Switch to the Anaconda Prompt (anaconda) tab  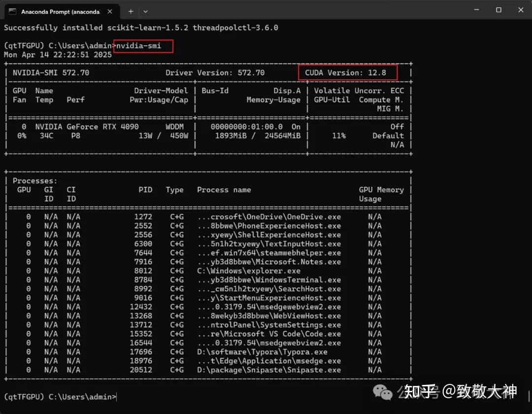(x=59, y=11)
